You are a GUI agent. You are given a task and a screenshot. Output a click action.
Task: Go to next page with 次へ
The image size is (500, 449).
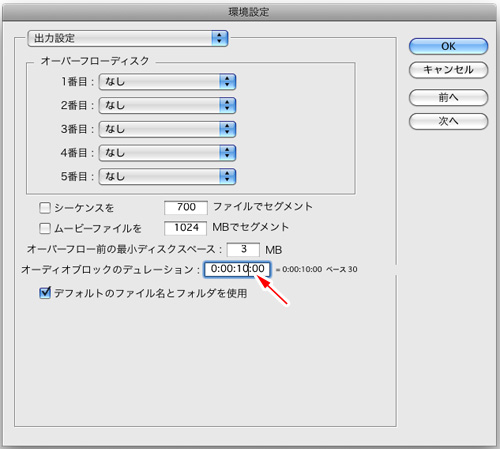point(448,121)
